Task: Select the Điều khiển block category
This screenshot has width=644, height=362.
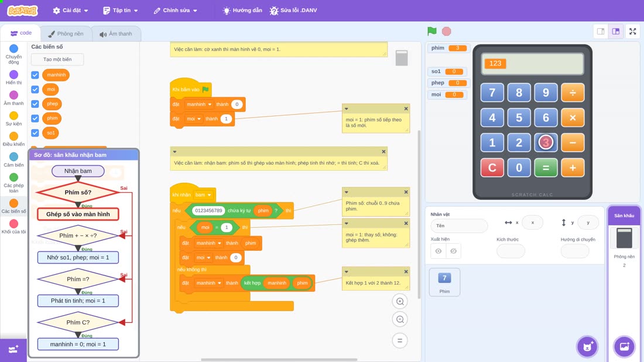Action: tap(13, 139)
